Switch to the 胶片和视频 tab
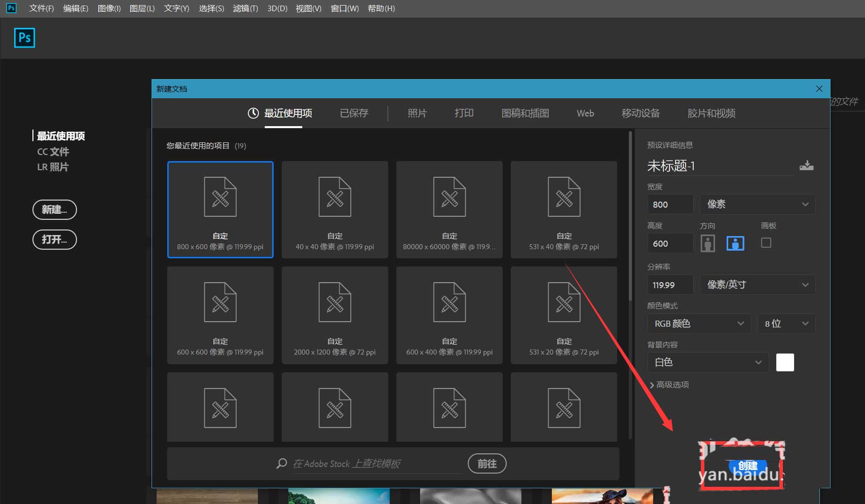 [711, 113]
